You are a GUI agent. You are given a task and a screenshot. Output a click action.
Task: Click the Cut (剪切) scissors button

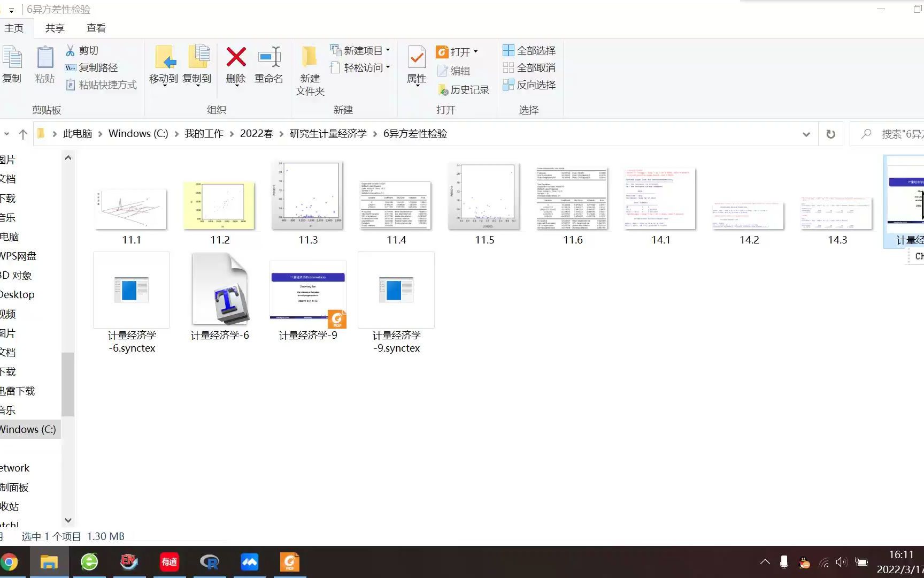(x=82, y=50)
